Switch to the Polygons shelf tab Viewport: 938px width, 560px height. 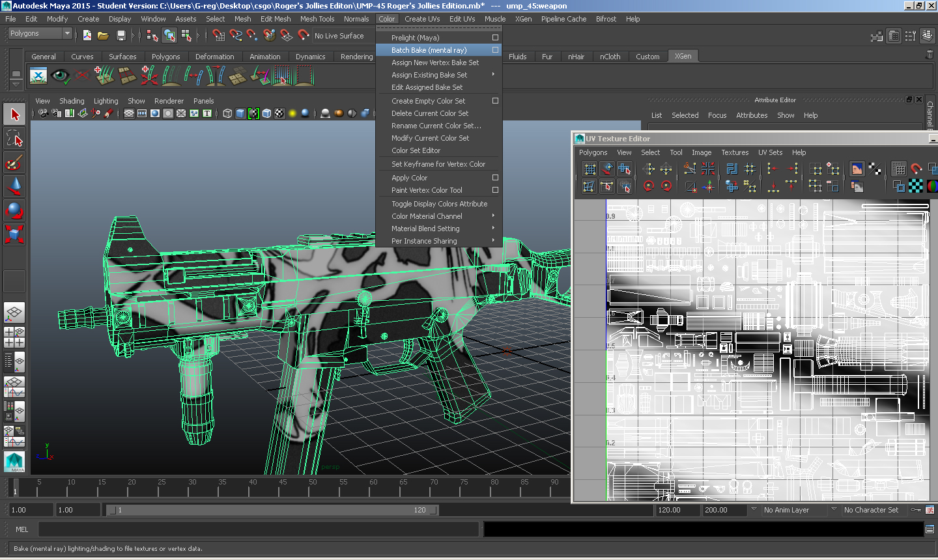point(165,57)
